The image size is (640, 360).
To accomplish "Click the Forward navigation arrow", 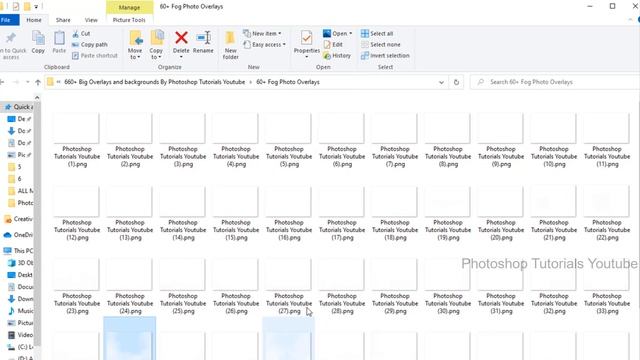I will [16, 82].
